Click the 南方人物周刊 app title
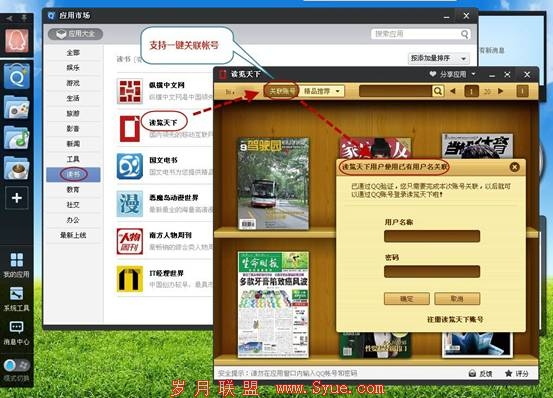 tap(170, 235)
